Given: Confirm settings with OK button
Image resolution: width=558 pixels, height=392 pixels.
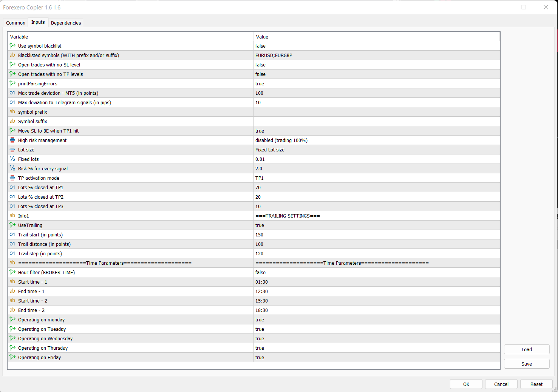Looking at the screenshot, I should point(466,384).
